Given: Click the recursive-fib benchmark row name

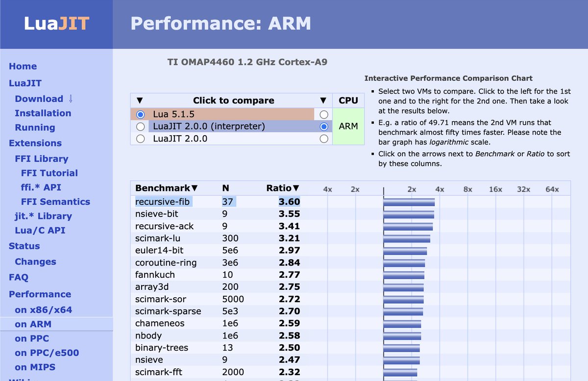Looking at the screenshot, I should 162,202.
